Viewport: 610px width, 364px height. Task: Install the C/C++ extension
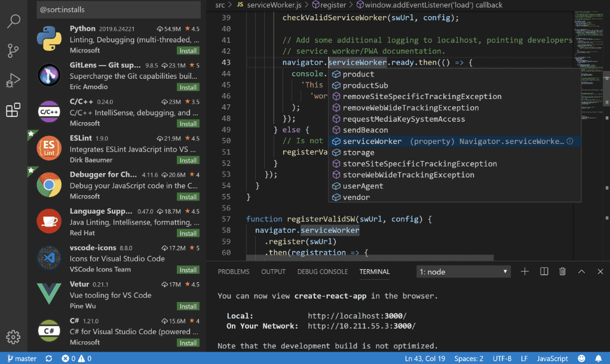coord(188,124)
